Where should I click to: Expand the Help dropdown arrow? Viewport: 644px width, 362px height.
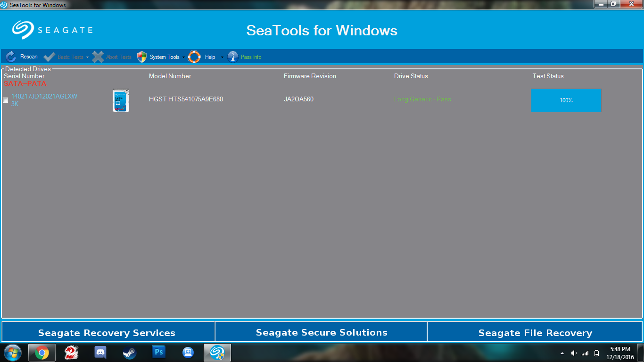point(223,58)
